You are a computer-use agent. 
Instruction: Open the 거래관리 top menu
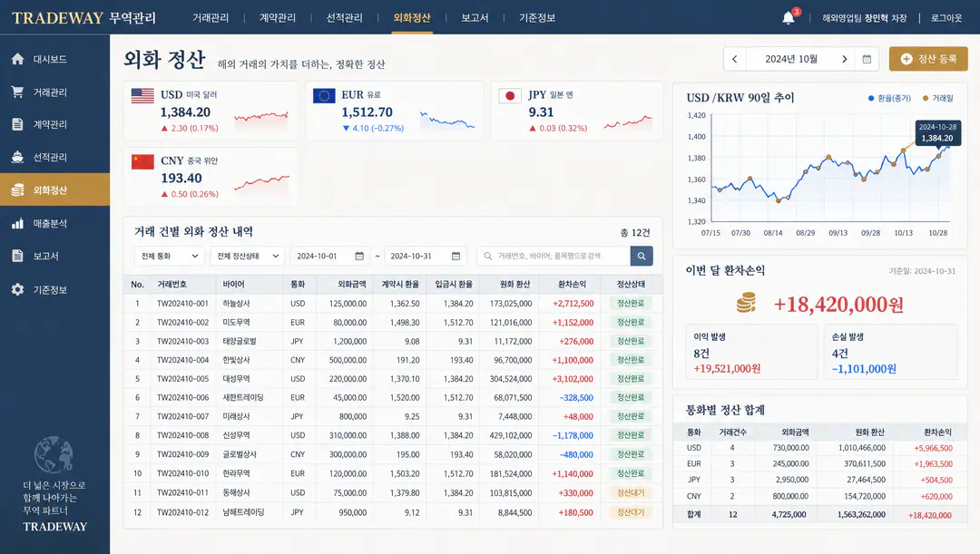coord(211,17)
